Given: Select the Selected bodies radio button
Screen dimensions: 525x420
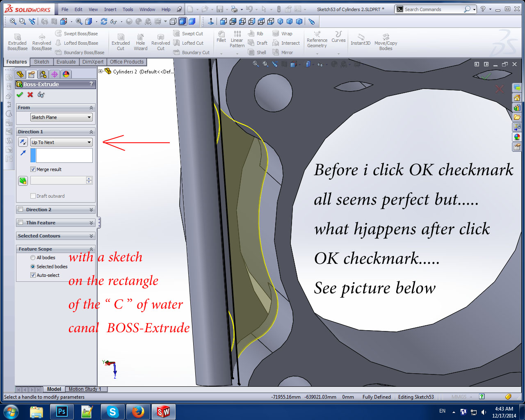Looking at the screenshot, I should pos(33,267).
